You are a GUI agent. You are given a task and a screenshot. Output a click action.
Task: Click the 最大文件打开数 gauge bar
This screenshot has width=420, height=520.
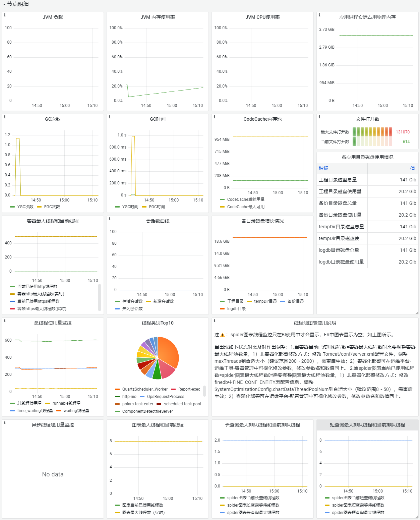(x=372, y=132)
